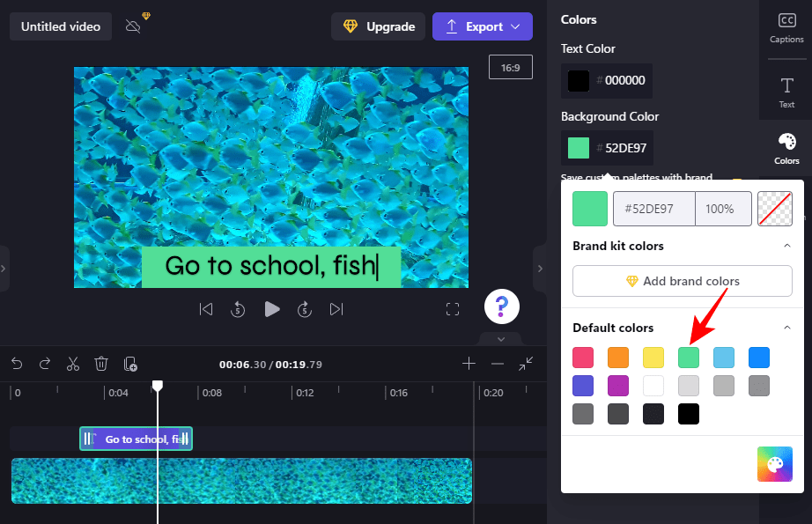812x524 pixels.
Task: Open the help question mark bubble
Action: click(x=502, y=306)
